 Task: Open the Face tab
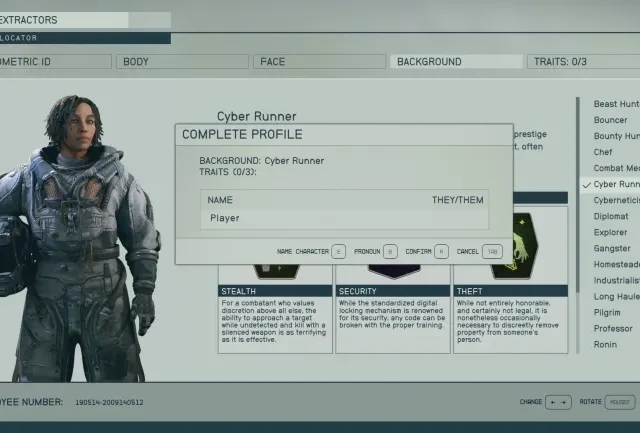319,61
